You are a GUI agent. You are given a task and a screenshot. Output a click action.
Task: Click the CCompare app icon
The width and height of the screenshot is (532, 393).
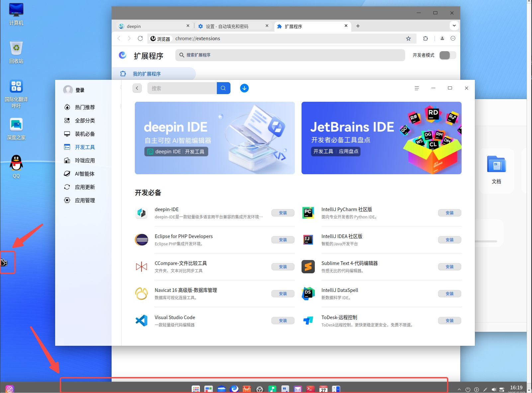[141, 267]
